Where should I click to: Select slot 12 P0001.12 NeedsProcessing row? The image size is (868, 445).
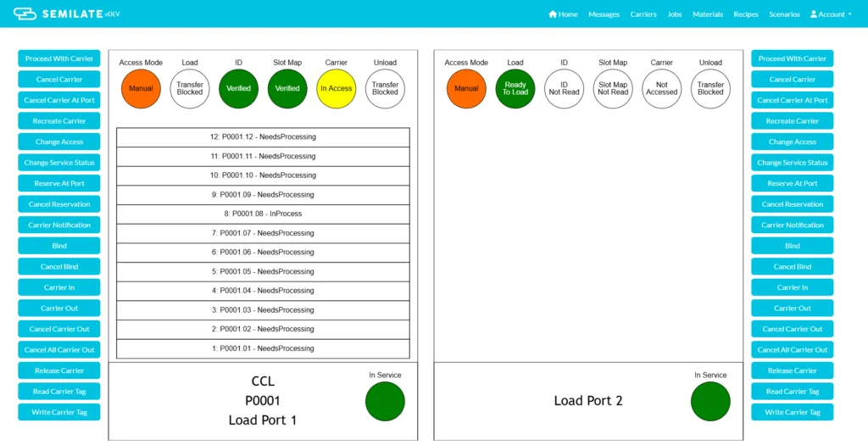[x=263, y=137]
